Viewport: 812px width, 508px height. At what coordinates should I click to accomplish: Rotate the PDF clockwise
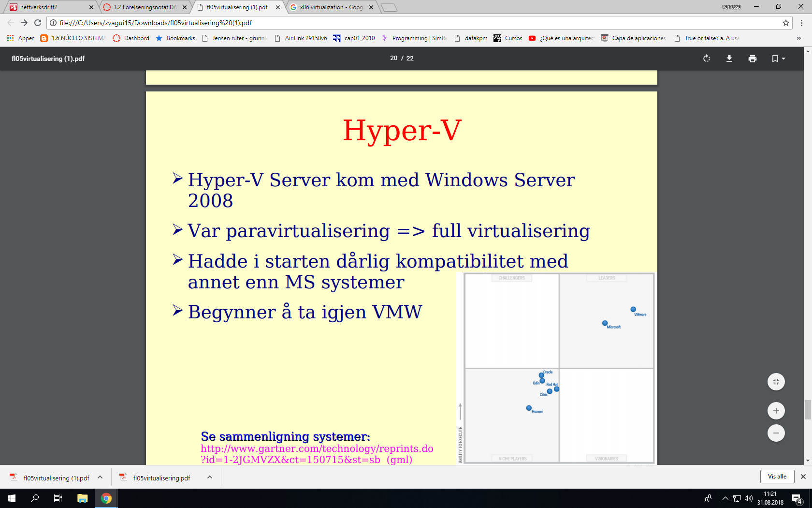707,59
